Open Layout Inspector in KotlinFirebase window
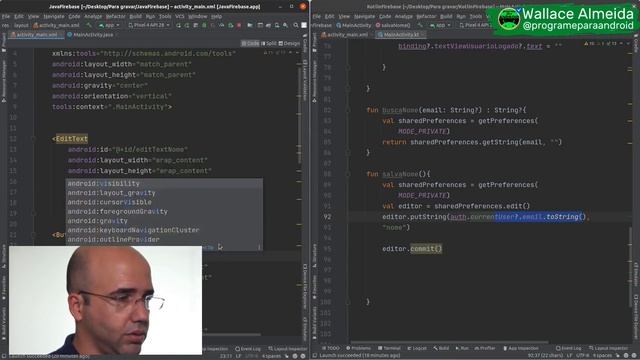 [609, 348]
